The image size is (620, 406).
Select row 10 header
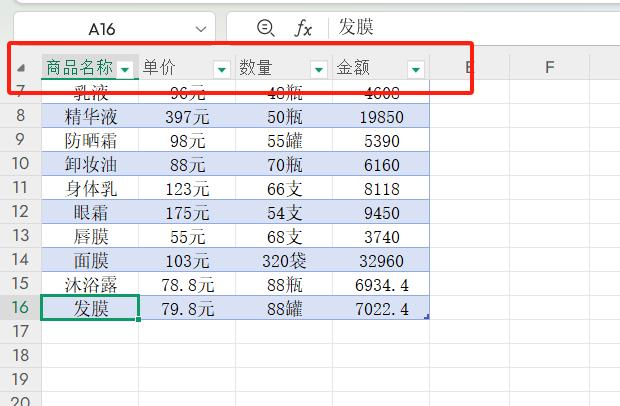coord(21,163)
